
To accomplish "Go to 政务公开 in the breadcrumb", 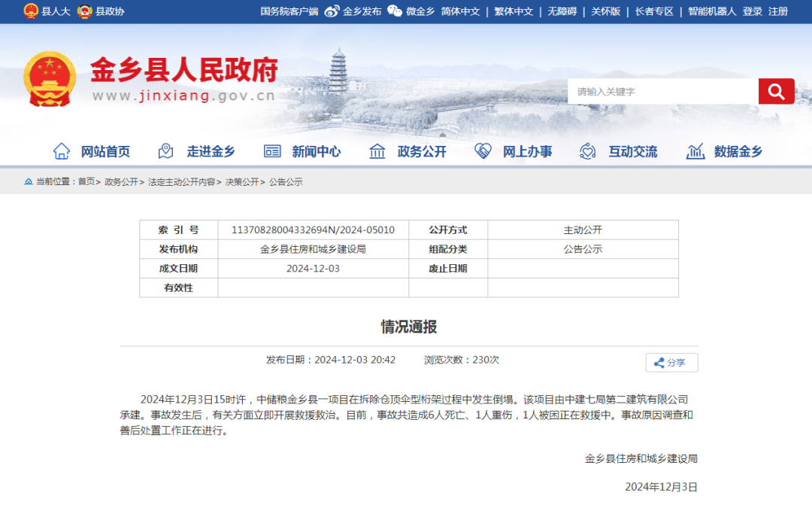I will [122, 182].
